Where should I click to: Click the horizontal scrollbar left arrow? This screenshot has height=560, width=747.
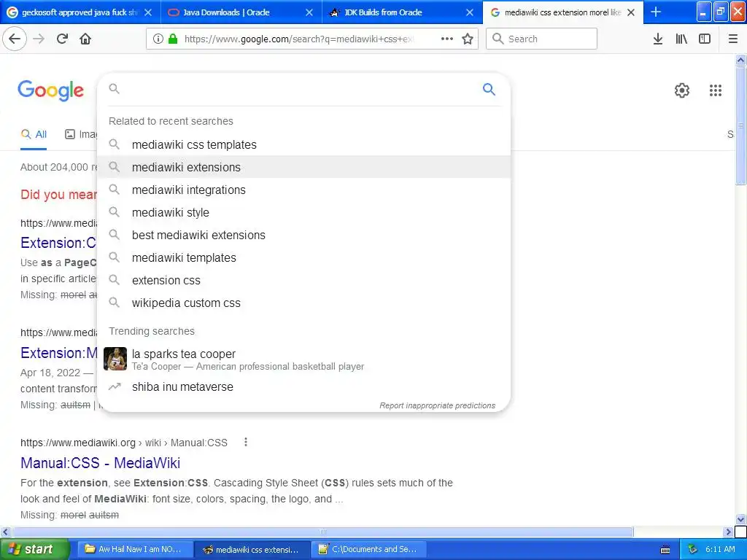coord(5,532)
